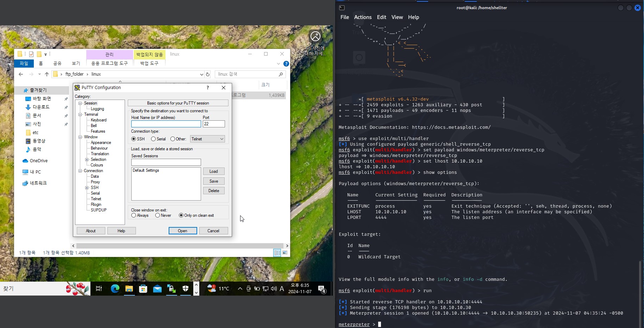Click the Explorer help question mark icon

point(286,64)
